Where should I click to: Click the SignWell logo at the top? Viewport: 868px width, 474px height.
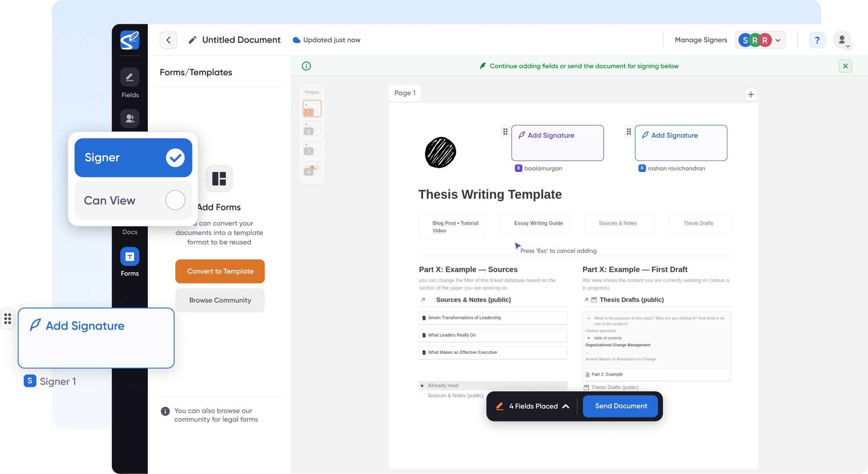129,40
